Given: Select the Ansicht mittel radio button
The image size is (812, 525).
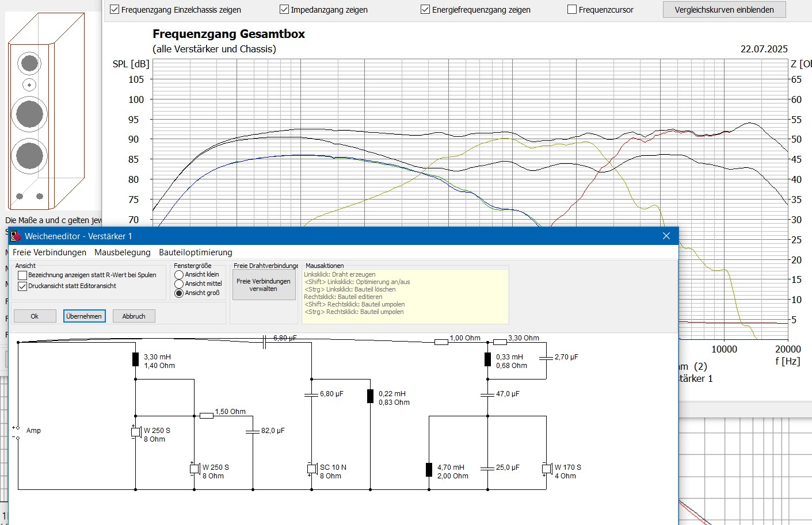Looking at the screenshot, I should pos(179,284).
